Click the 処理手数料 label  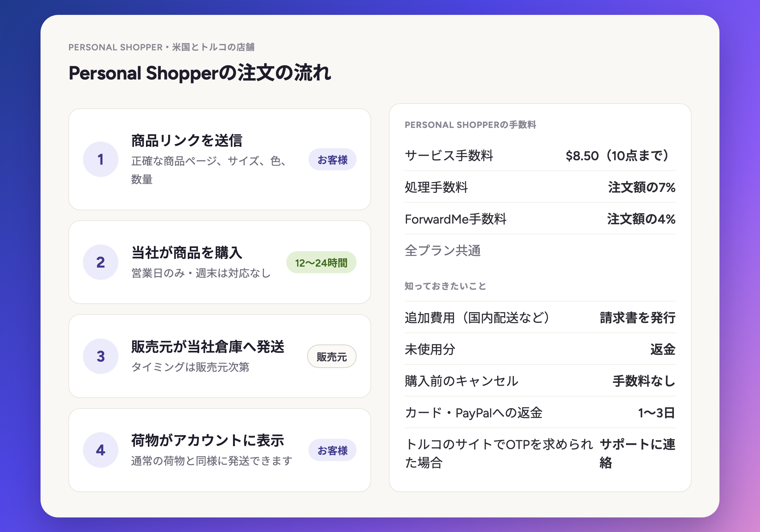tap(436, 187)
